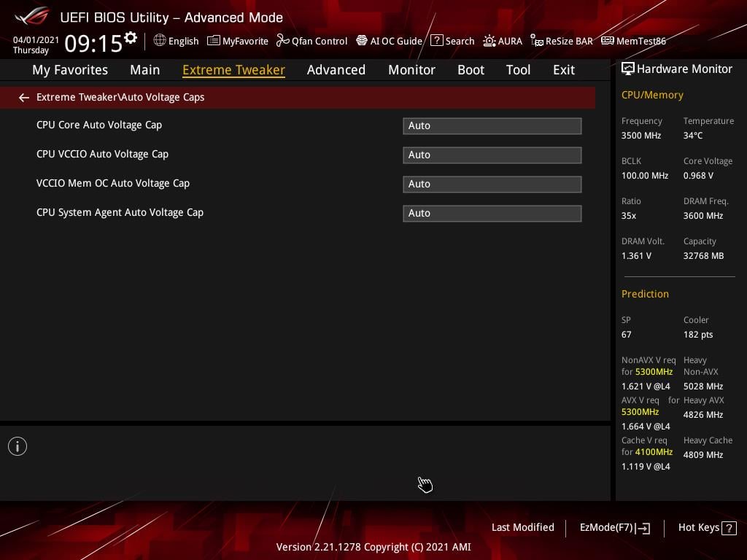Click the Hot Keys question mark icon

729,528
